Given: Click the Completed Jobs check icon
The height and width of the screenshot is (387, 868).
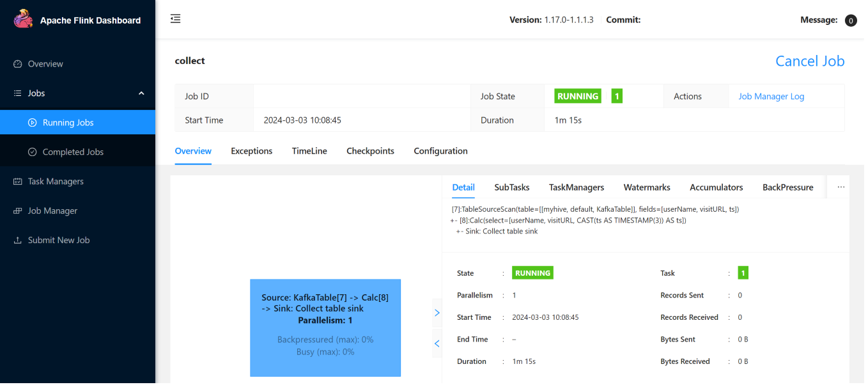Looking at the screenshot, I should click(33, 152).
